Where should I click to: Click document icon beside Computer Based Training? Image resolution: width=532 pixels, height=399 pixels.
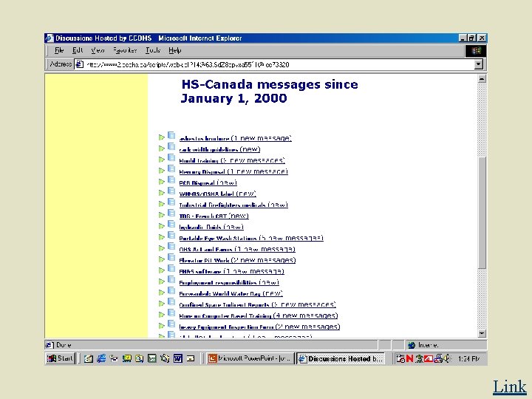point(171,313)
